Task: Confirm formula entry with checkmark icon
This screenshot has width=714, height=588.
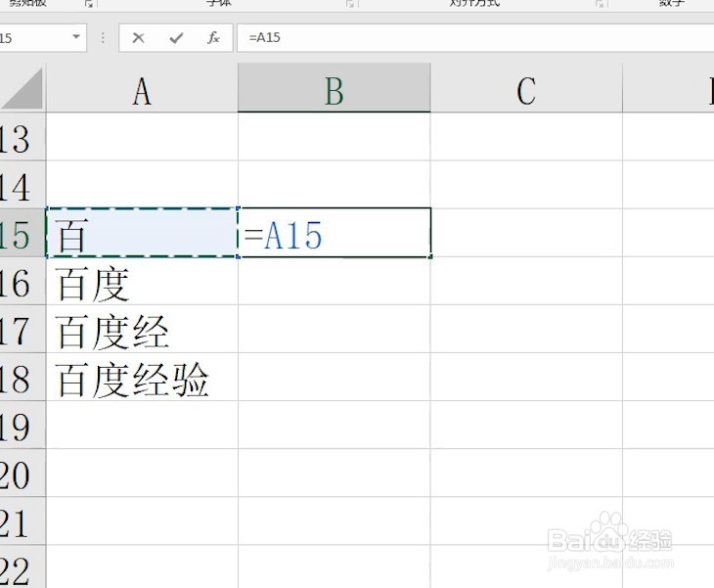Action: click(176, 38)
